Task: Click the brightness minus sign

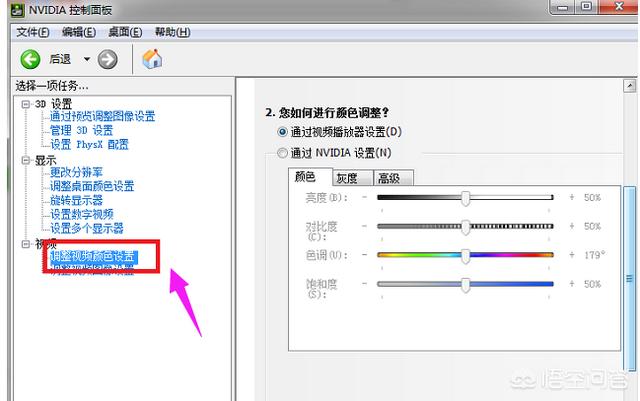Action: (x=364, y=197)
